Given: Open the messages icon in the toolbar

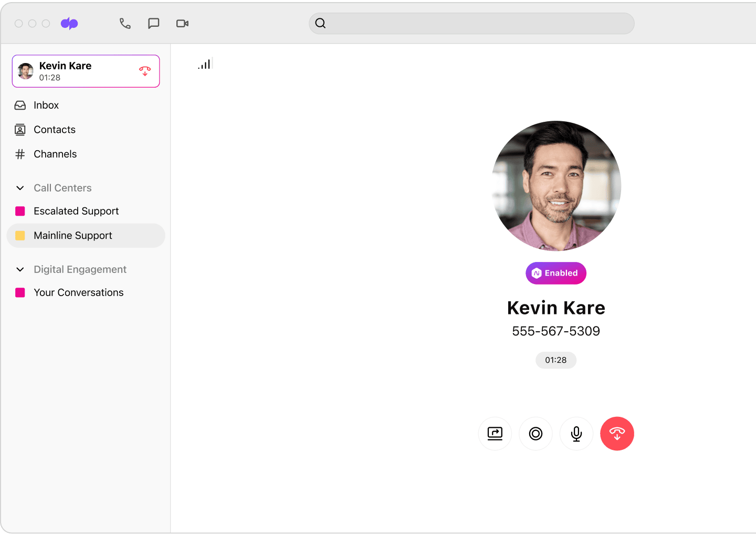Looking at the screenshot, I should point(153,23).
